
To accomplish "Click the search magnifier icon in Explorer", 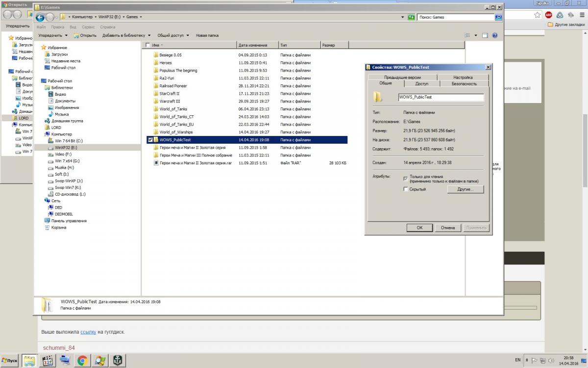I will point(498,17).
